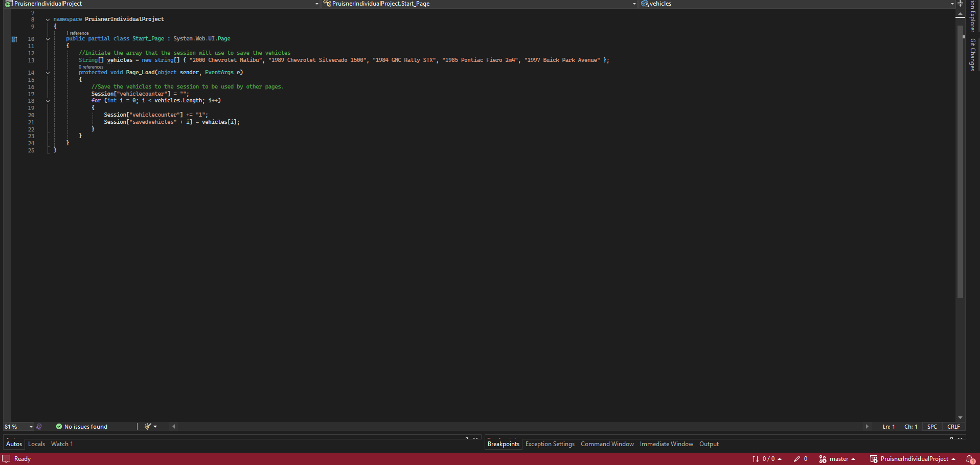Screen dimensions: 980x465
Task: Click the vertical scrollbar thumb
Action: (x=960, y=161)
